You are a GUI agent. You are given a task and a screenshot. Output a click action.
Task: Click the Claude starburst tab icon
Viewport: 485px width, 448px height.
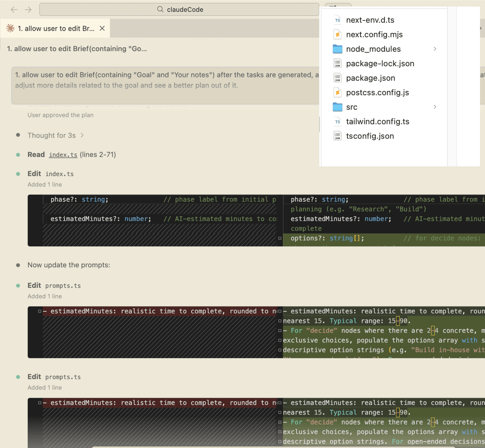[10, 28]
